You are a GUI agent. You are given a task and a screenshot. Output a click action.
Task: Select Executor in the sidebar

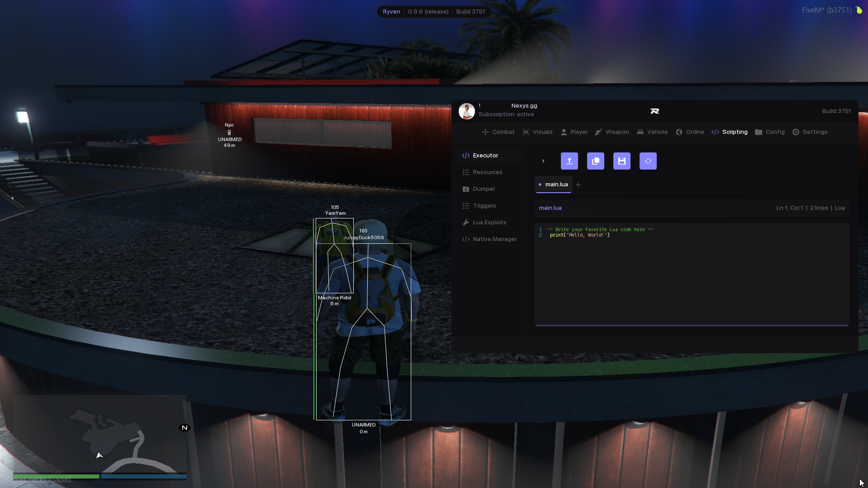(x=489, y=156)
